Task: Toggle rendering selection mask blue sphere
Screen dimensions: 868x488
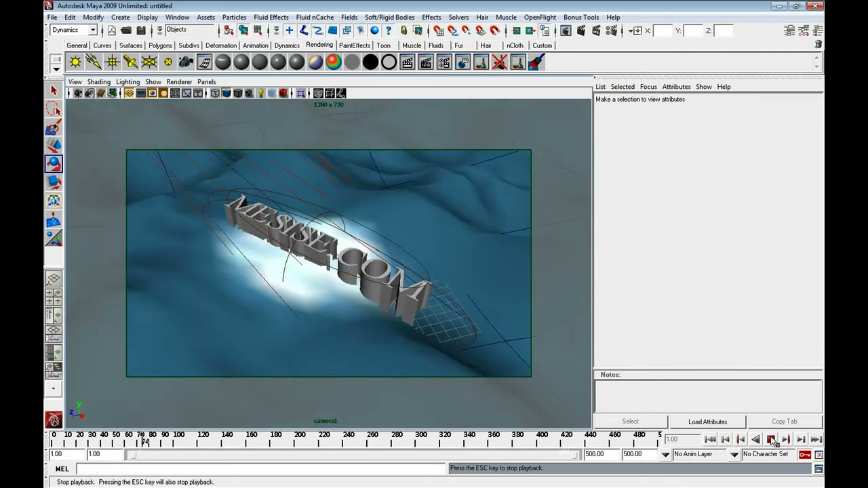Action: (374, 30)
